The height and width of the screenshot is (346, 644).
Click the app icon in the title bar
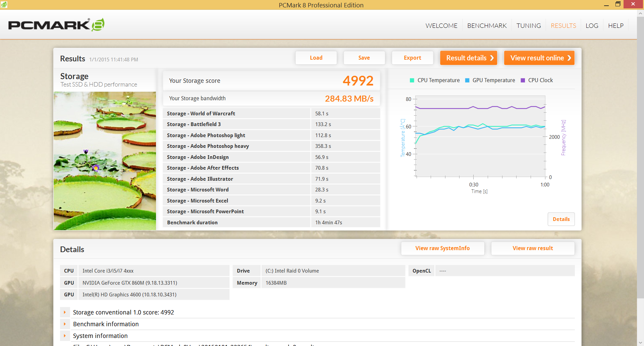[x=4, y=5]
